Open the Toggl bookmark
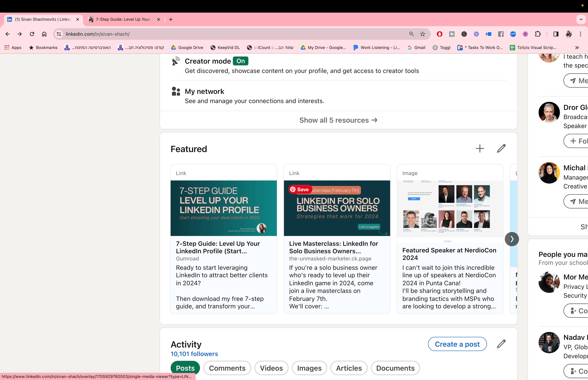The image size is (588, 380). point(442,48)
